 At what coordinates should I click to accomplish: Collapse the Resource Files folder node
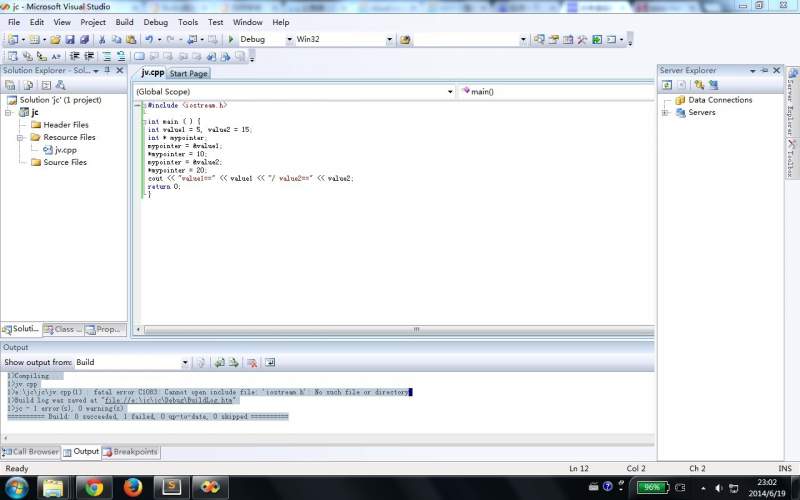[x=20, y=138]
